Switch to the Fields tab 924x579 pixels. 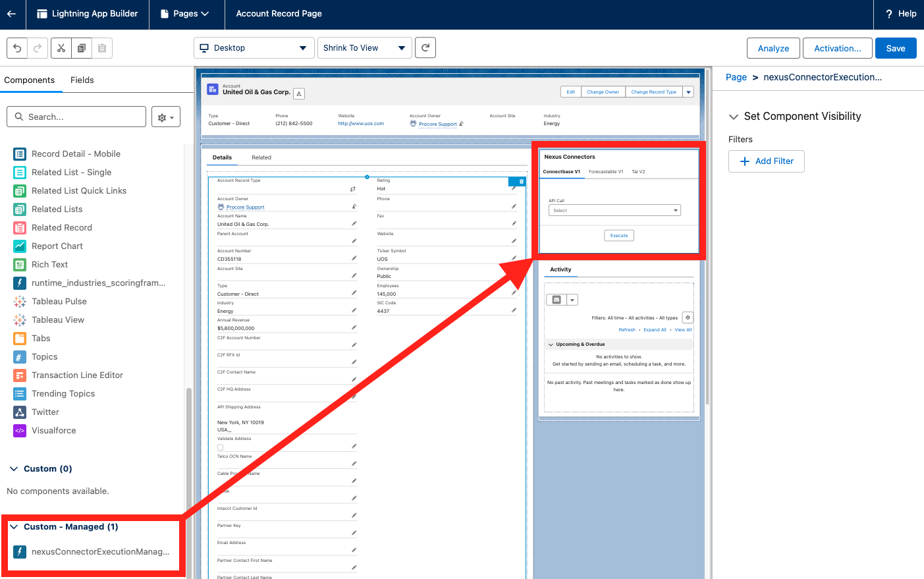tap(82, 80)
